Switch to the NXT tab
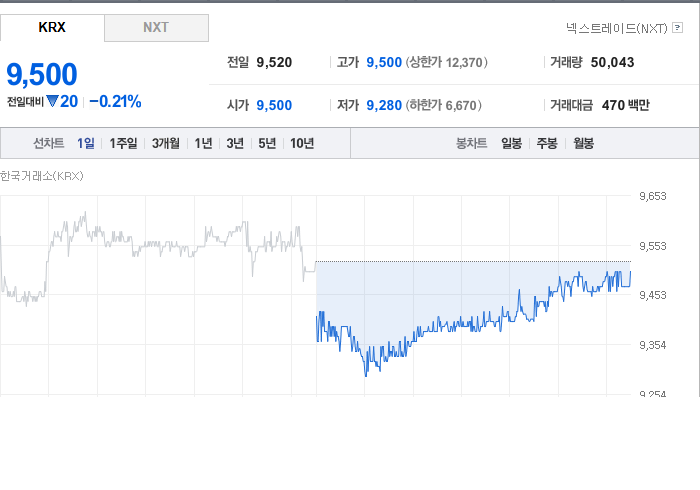 [x=156, y=27]
